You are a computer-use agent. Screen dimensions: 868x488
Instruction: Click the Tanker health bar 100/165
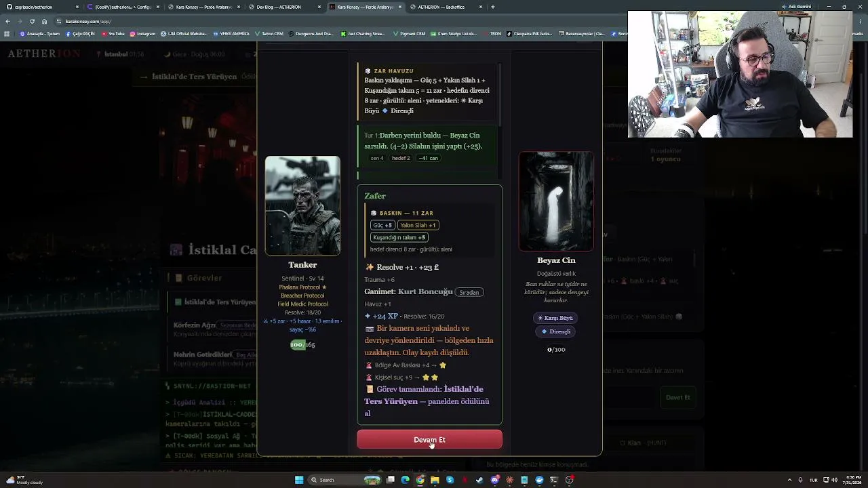[x=302, y=344]
